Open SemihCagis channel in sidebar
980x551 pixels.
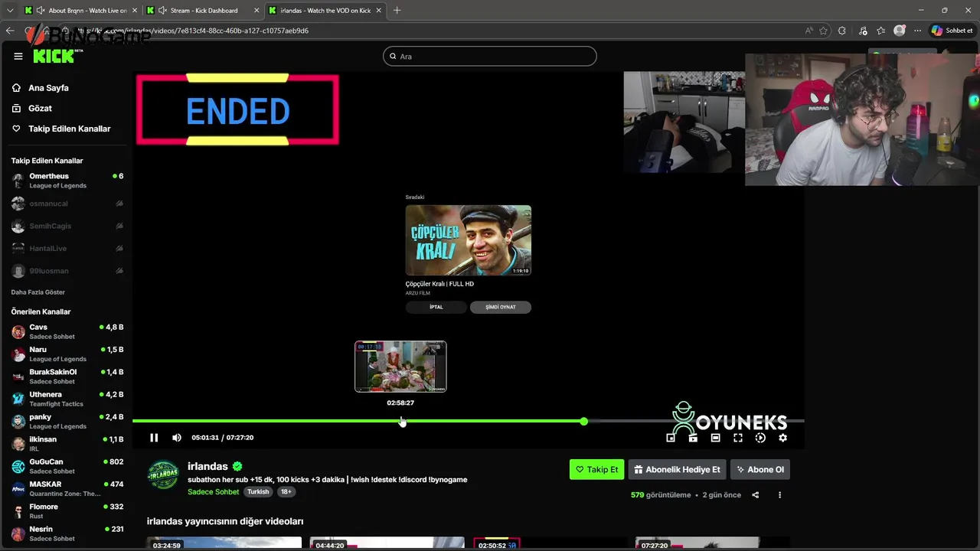(67, 226)
